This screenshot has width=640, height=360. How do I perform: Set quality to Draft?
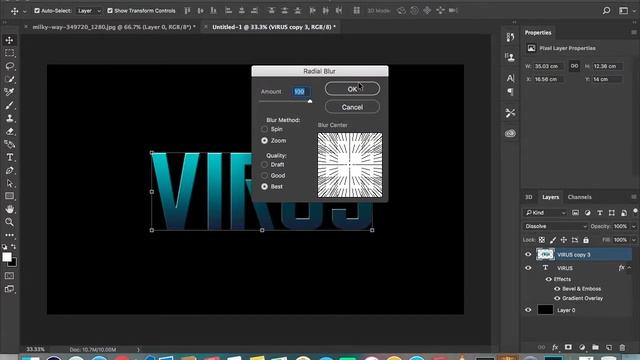pos(264,164)
